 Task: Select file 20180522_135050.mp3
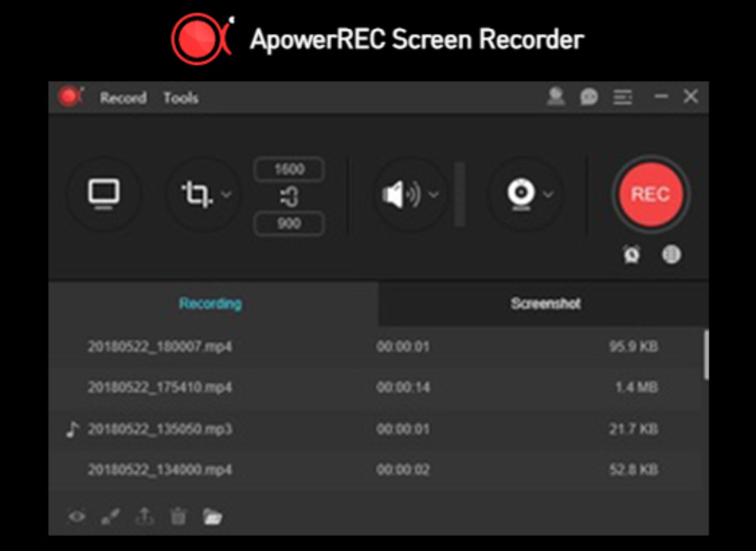tap(375, 429)
